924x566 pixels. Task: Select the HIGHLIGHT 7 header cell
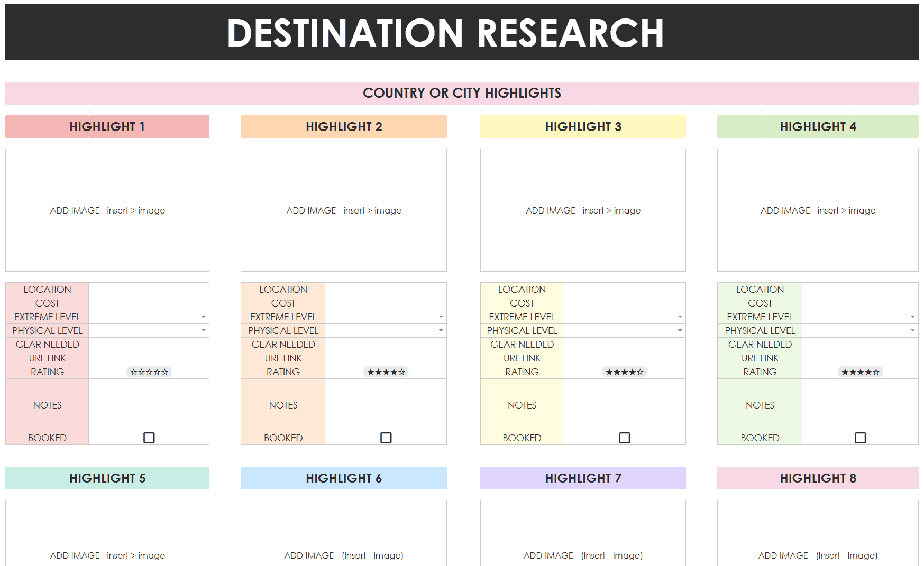pos(583,478)
